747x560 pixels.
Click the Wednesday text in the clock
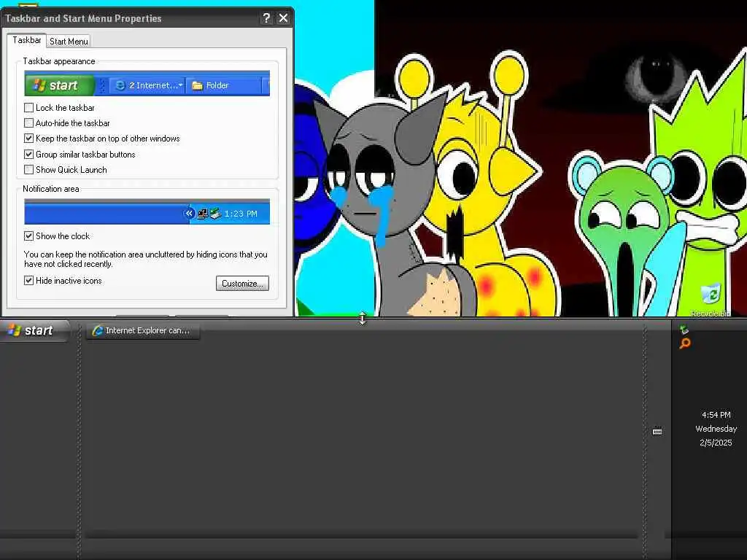coord(716,429)
